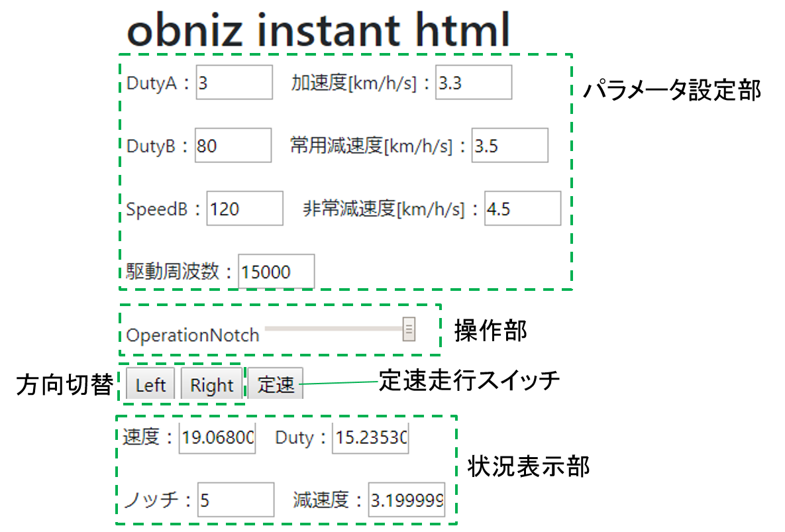This screenshot has width=785, height=532.
Task: Click the DutyB label text
Action: pyautogui.click(x=151, y=146)
